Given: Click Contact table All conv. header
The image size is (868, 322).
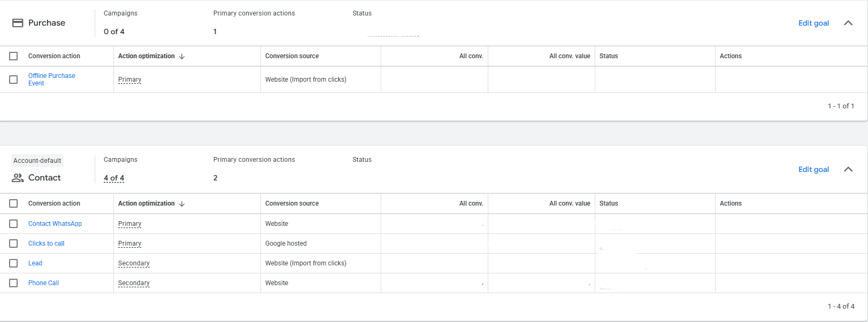Looking at the screenshot, I should [x=471, y=203].
